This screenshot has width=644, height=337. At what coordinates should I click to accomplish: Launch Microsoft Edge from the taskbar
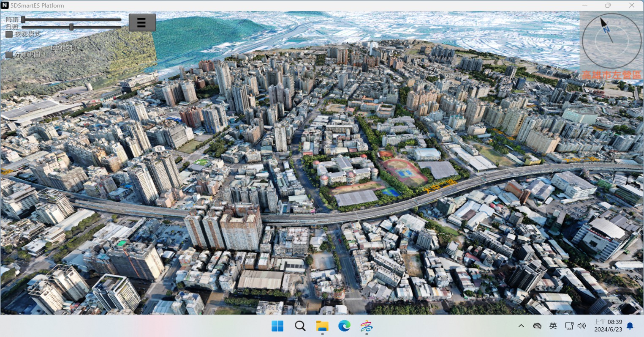point(344,326)
